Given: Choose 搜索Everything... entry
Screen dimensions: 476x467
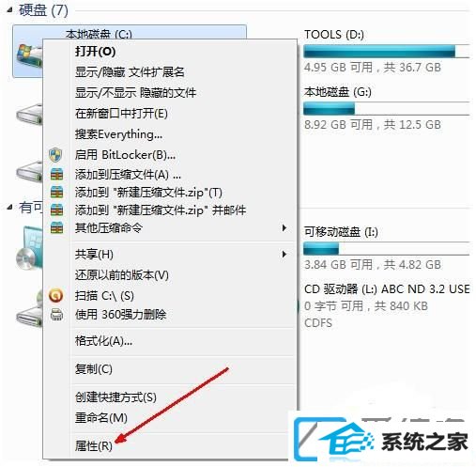Looking at the screenshot, I should tap(118, 134).
